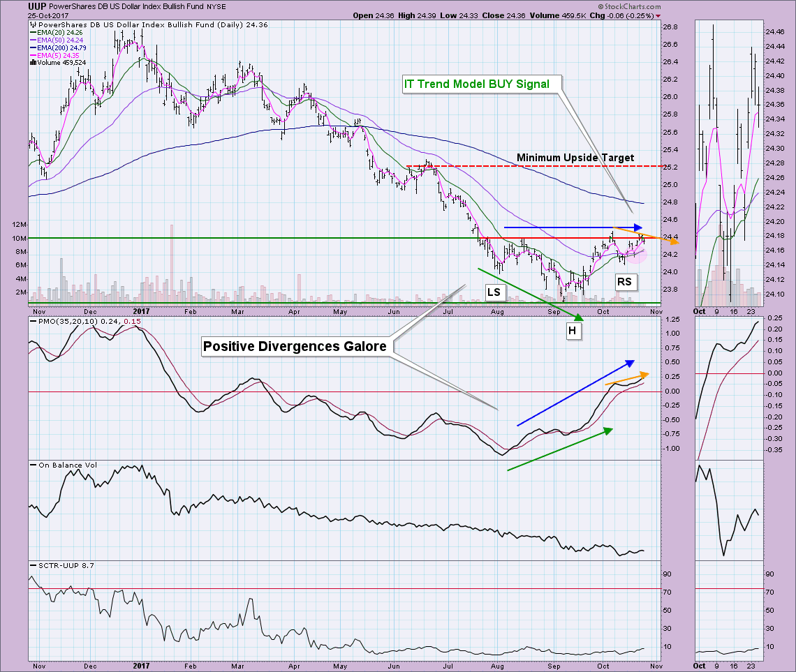Image resolution: width=796 pixels, height=672 pixels.
Task: Click the 12M volume axis label
Action: pos(20,225)
